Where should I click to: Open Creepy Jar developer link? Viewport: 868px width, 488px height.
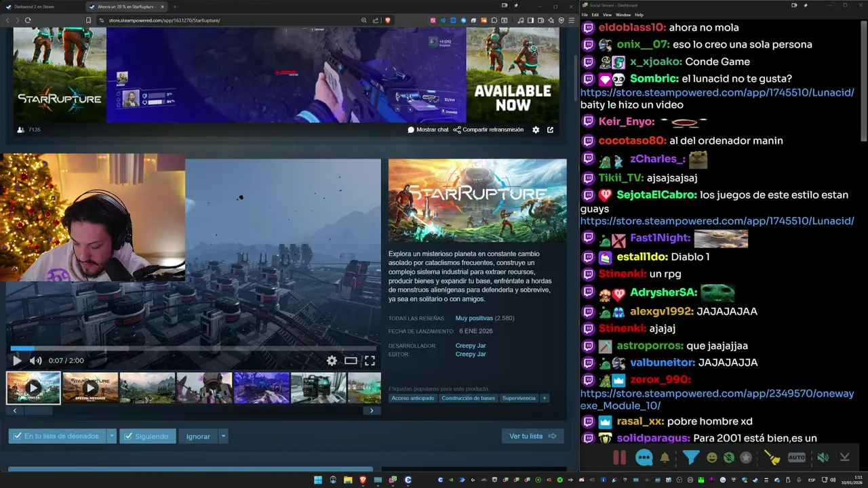pos(471,346)
